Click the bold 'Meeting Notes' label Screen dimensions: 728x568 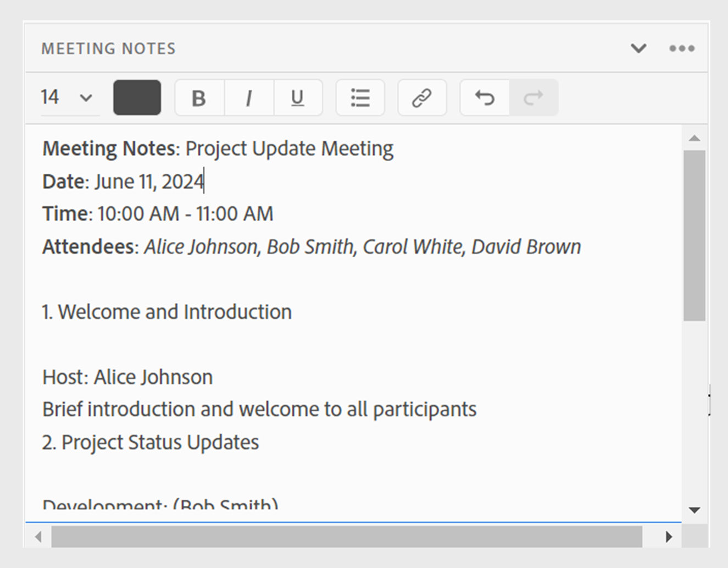(x=109, y=149)
